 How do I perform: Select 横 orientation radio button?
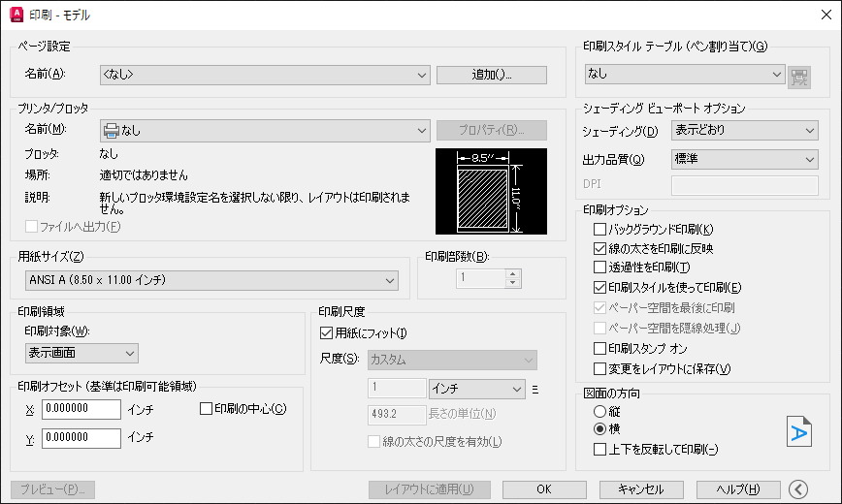click(599, 428)
